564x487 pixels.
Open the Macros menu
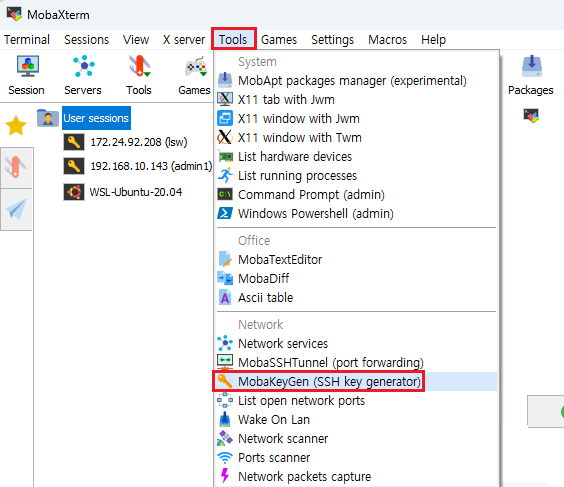pos(387,40)
